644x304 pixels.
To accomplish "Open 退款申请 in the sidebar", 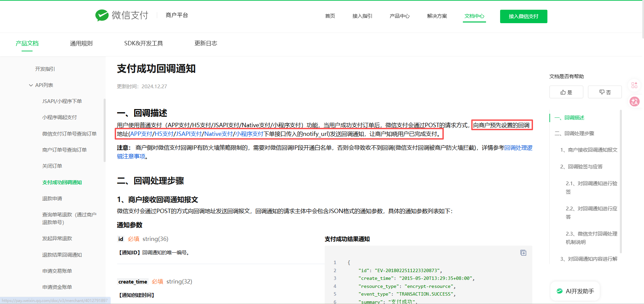I will coord(52,198).
